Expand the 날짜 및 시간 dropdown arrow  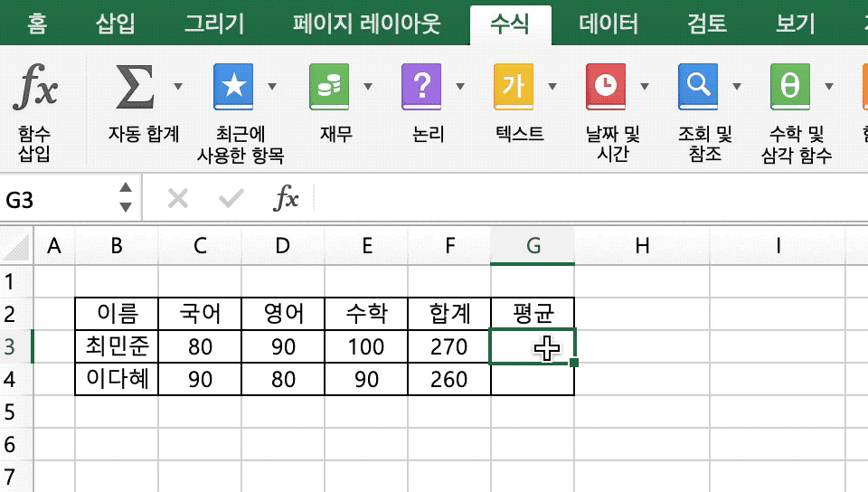[x=645, y=86]
